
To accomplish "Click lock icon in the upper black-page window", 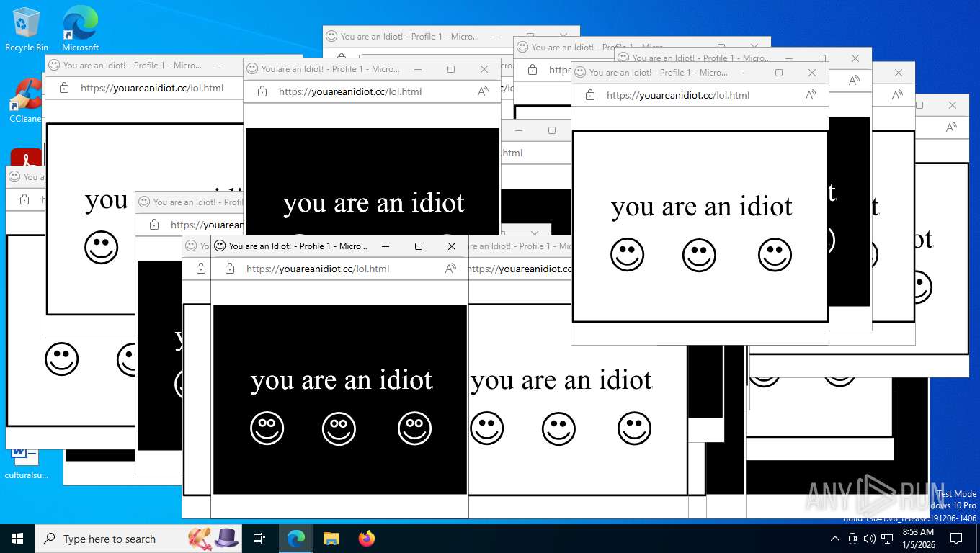I will [x=262, y=91].
